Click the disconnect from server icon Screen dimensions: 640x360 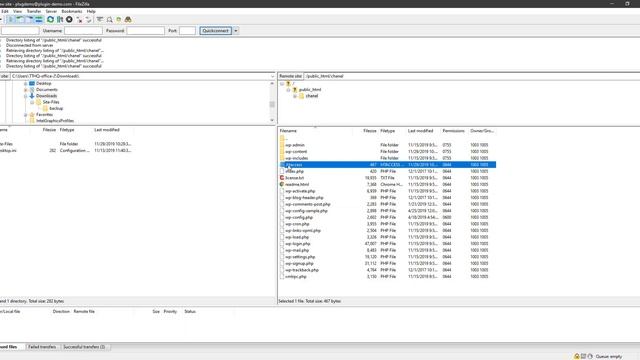(x=79, y=19)
